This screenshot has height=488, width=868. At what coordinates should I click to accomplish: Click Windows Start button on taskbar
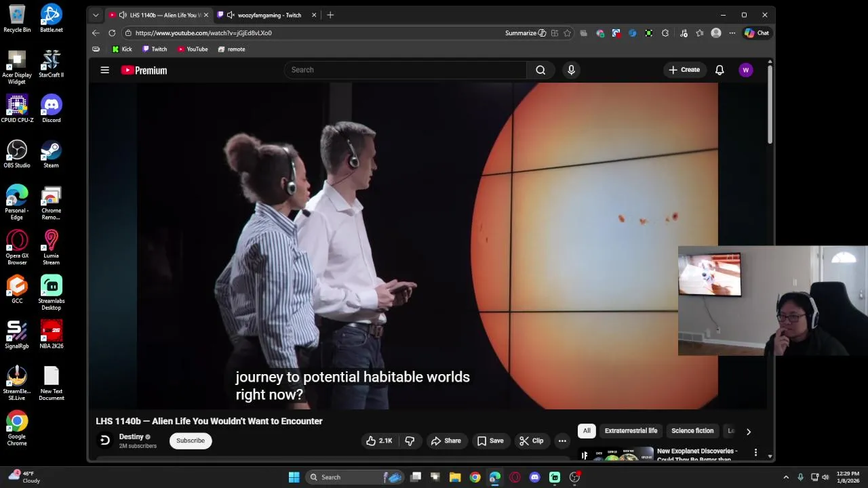coord(294,477)
